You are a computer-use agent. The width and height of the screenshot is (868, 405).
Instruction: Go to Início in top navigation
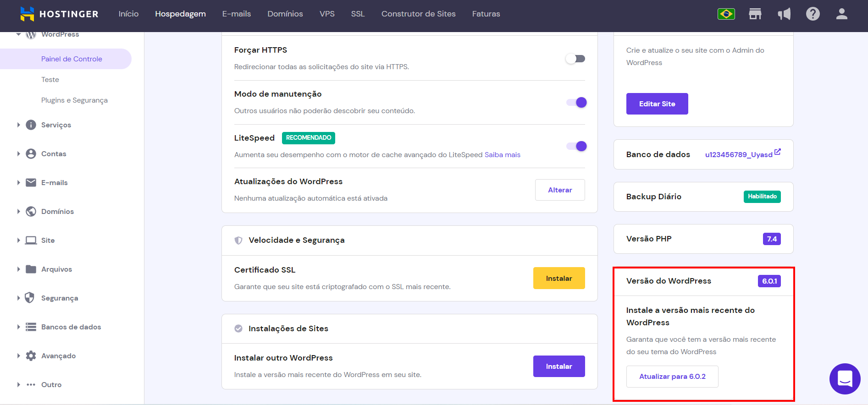tap(128, 14)
